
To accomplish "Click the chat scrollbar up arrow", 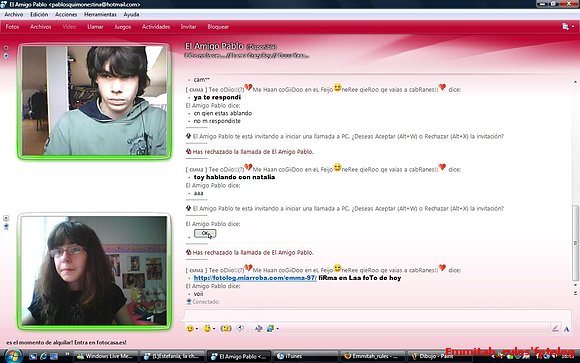I will coord(575,81).
